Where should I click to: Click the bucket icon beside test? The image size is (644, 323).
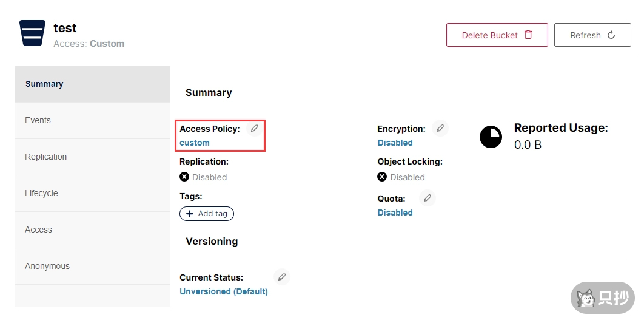coord(32,33)
